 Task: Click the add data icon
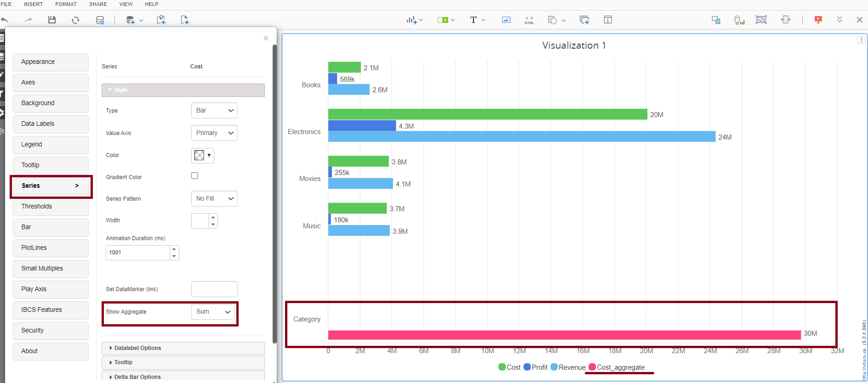[x=130, y=20]
